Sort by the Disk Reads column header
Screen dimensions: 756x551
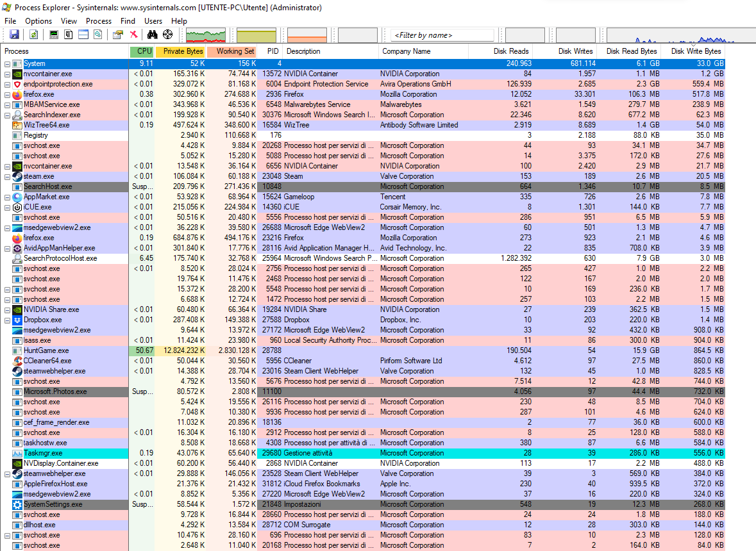tap(500, 51)
